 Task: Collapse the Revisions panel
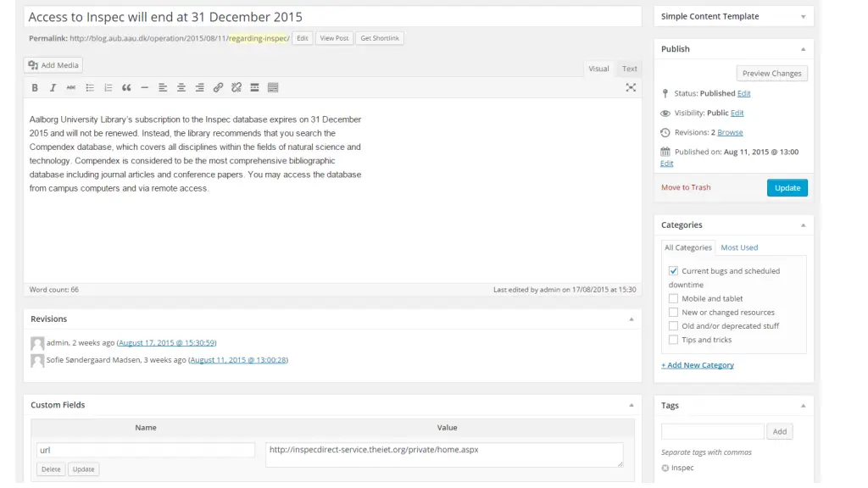coord(631,319)
